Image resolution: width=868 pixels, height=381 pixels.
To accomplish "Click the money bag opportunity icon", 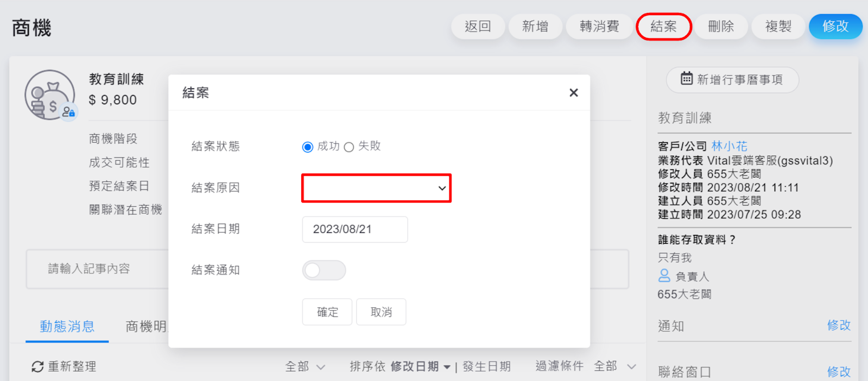I will coord(49,95).
